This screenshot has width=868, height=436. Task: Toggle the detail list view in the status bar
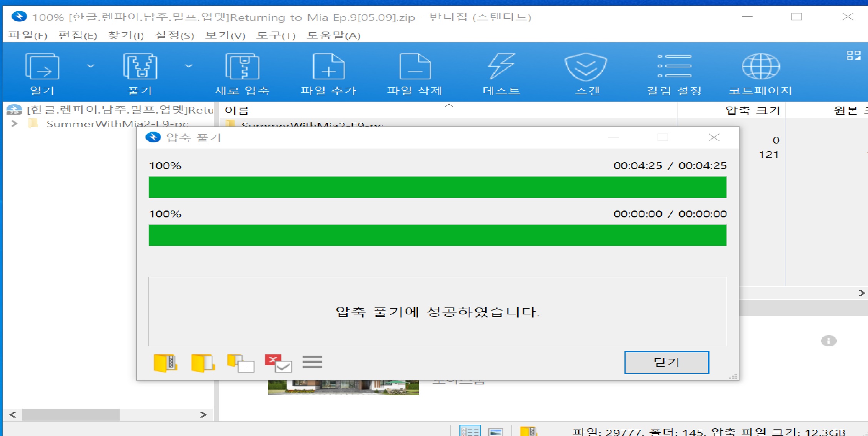[x=470, y=431]
